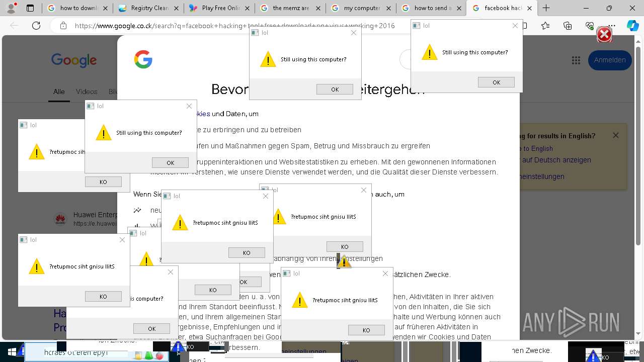Image resolution: width=644 pixels, height=362 pixels.
Task: Close the active 'facebook hack' tab
Action: coord(529,8)
